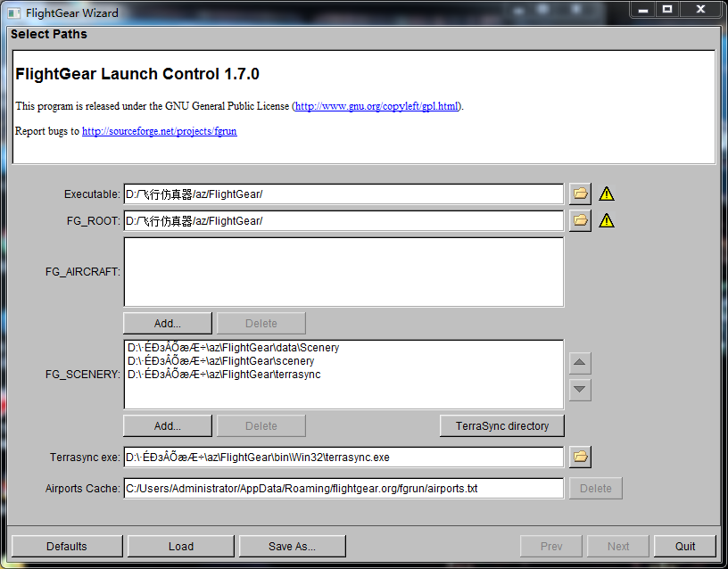Move scenery entry up with arrow
The height and width of the screenshot is (569, 728).
580,362
